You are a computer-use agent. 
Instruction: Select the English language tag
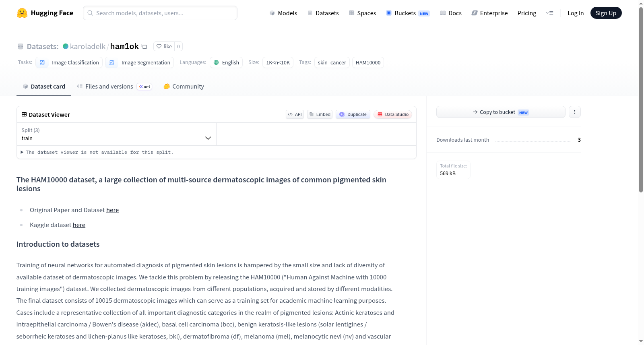pos(226,62)
